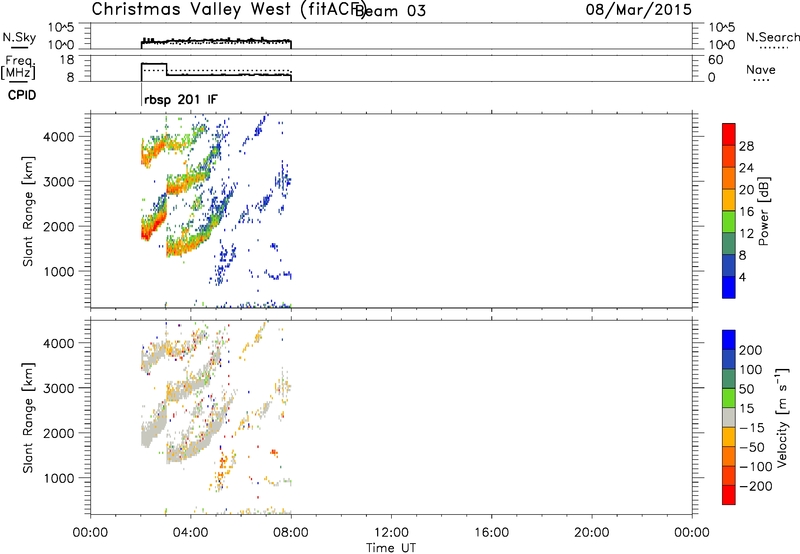Click the 'Time UT' axis title

click(391, 548)
